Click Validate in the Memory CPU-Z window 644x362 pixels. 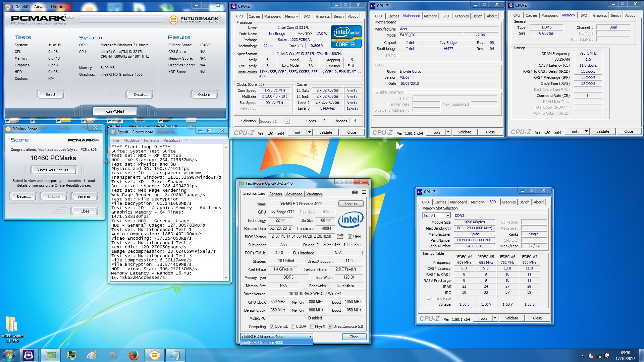click(x=603, y=131)
